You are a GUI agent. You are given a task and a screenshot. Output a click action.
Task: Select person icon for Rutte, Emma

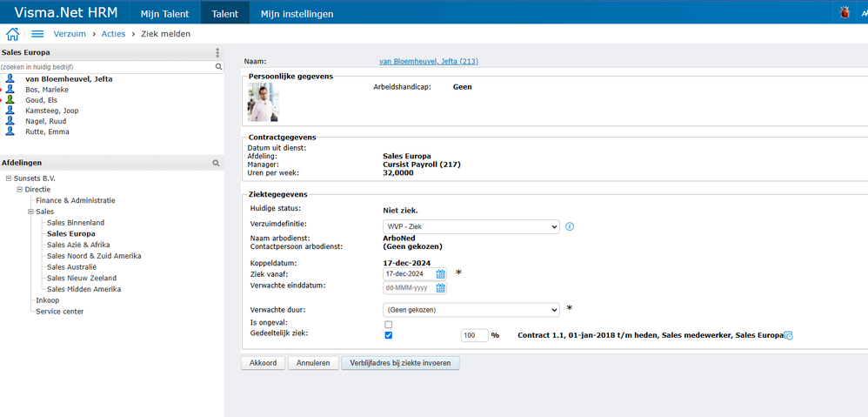[10, 131]
